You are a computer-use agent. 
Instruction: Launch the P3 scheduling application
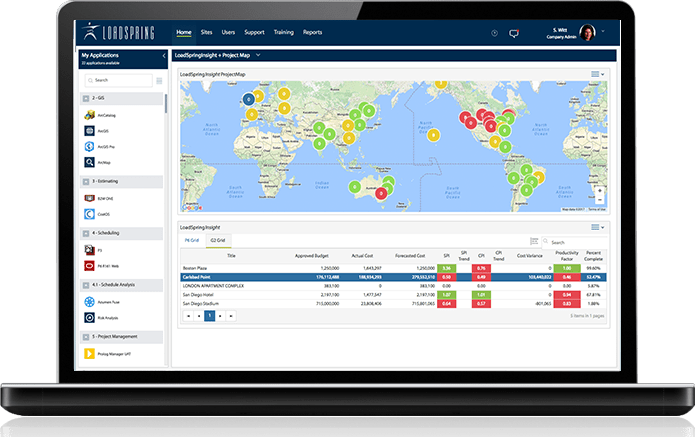(93, 250)
